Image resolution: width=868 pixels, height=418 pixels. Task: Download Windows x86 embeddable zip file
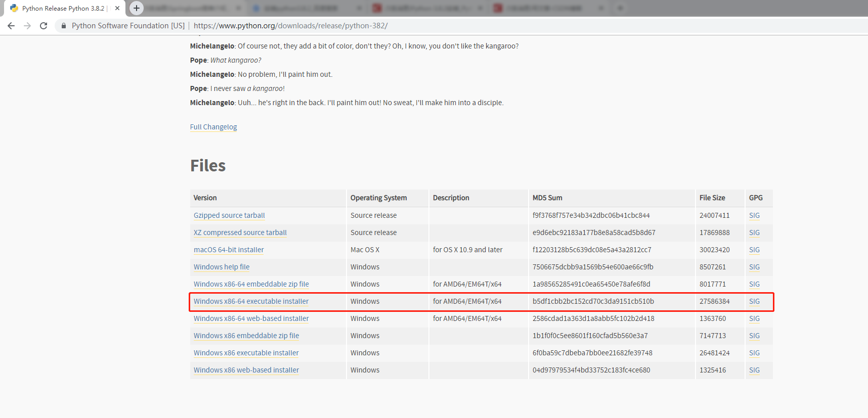point(246,336)
